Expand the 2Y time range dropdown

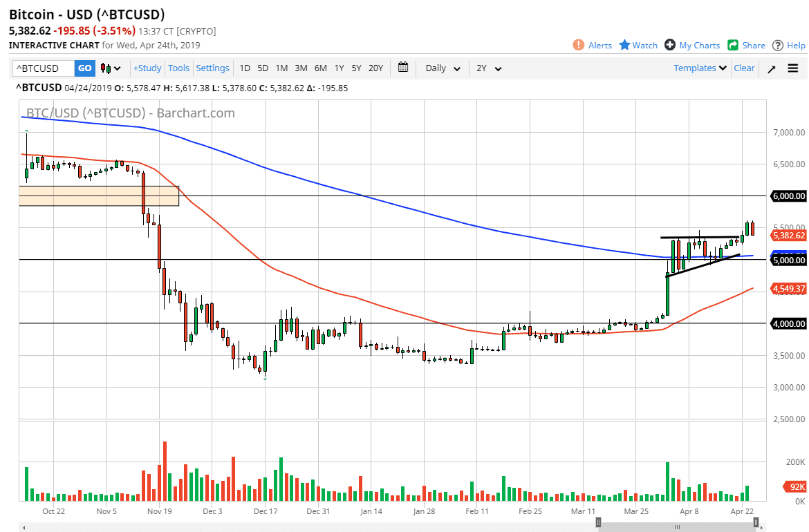point(488,68)
